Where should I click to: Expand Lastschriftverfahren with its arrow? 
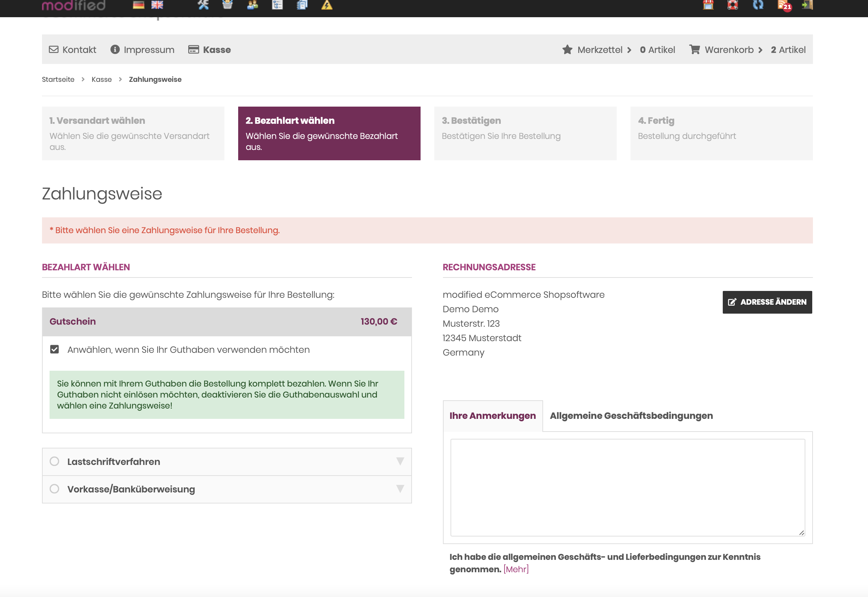coord(400,461)
